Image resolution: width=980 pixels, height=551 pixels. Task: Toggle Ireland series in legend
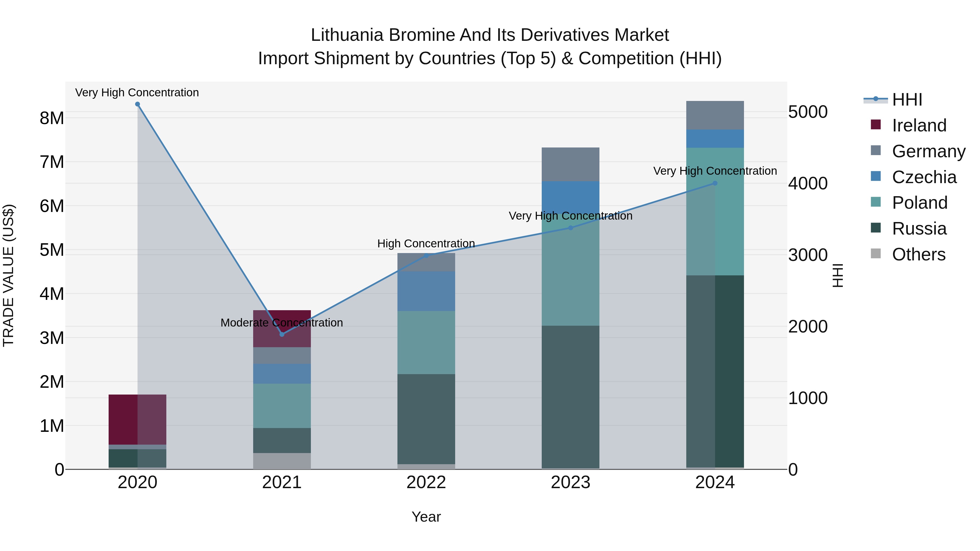tap(908, 125)
